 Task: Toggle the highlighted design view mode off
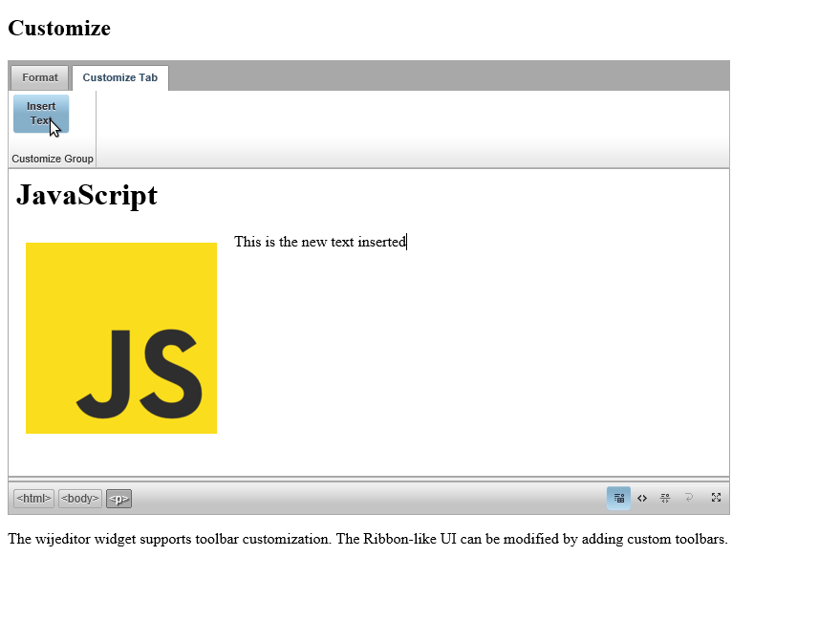click(618, 498)
